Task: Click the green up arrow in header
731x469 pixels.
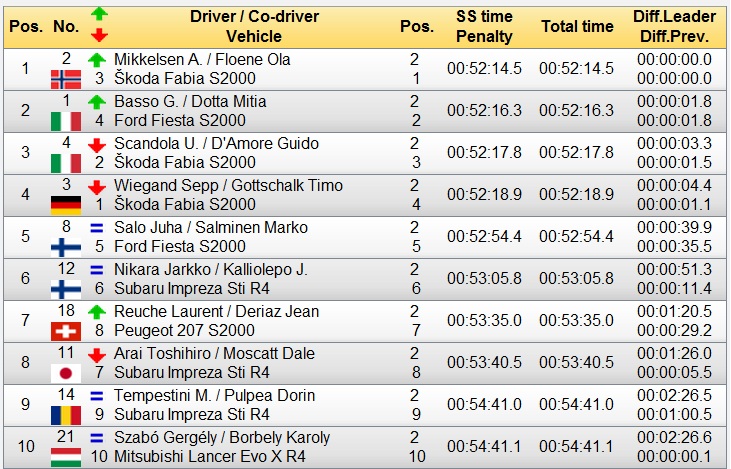Action: click(x=99, y=14)
